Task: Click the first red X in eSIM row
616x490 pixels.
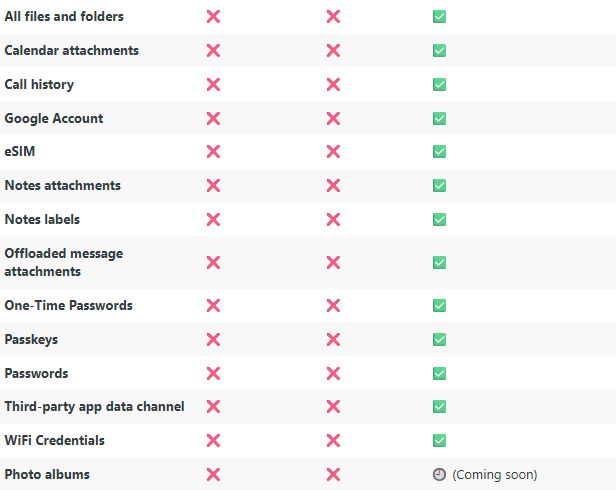Action: [x=213, y=151]
